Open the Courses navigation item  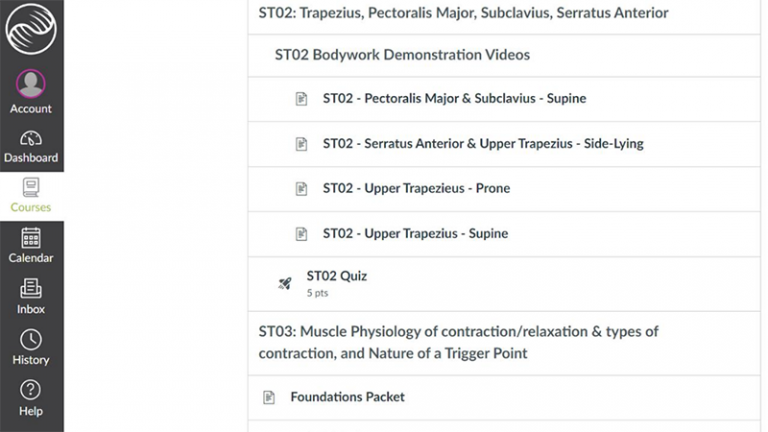[x=31, y=196]
